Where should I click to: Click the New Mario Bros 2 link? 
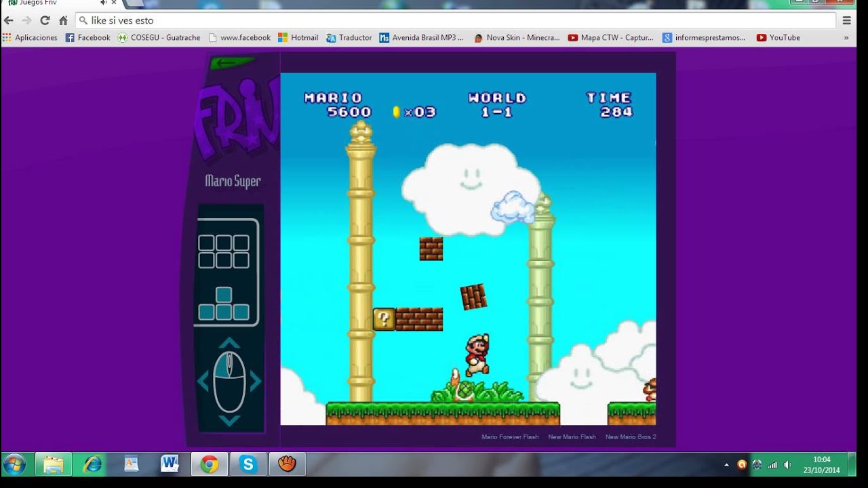point(631,437)
